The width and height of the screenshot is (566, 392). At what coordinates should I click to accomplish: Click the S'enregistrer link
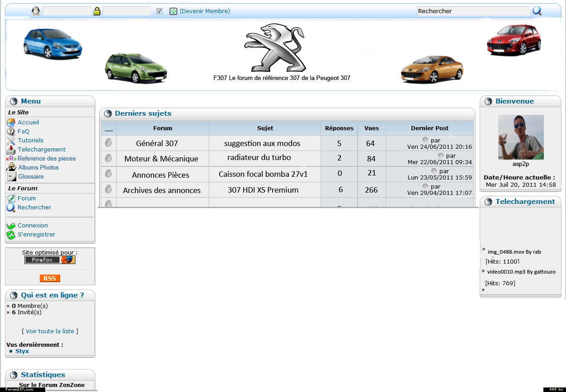click(x=36, y=235)
